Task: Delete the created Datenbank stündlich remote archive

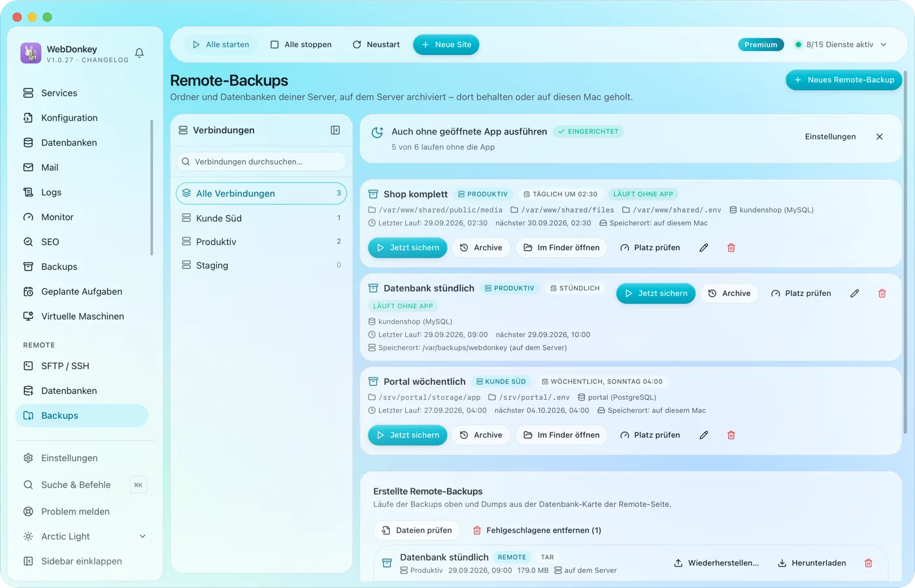Action: point(869,563)
